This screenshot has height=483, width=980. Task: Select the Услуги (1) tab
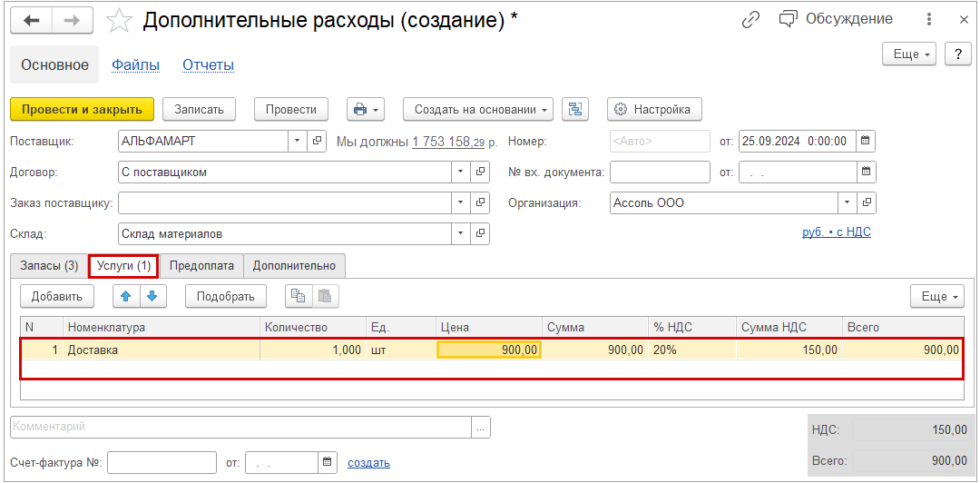(x=123, y=265)
